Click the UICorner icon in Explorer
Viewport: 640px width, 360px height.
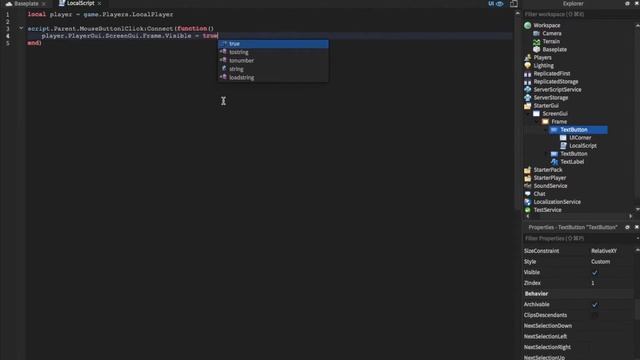(563, 138)
